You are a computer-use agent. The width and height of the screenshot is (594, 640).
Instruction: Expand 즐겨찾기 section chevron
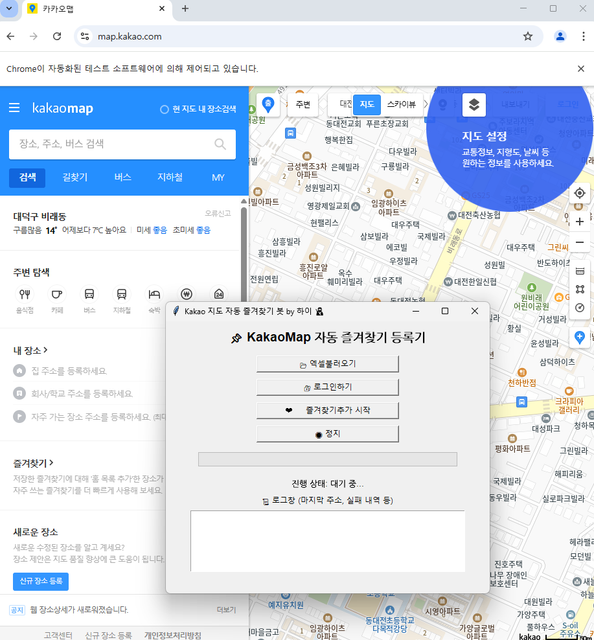[51, 462]
